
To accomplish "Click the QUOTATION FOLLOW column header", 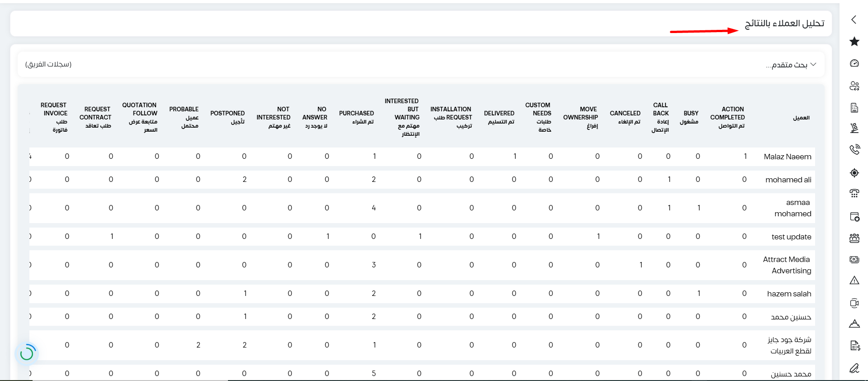I will tap(139, 117).
